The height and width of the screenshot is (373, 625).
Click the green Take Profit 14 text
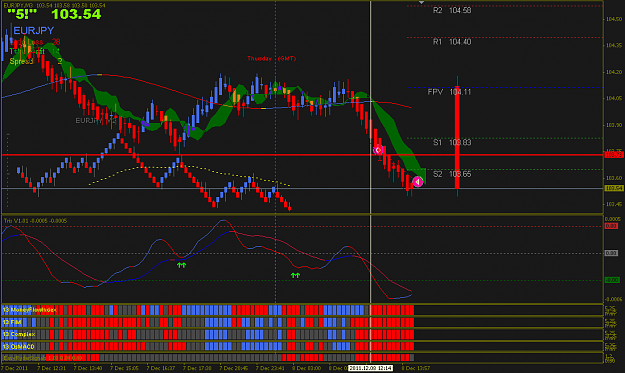point(35,51)
